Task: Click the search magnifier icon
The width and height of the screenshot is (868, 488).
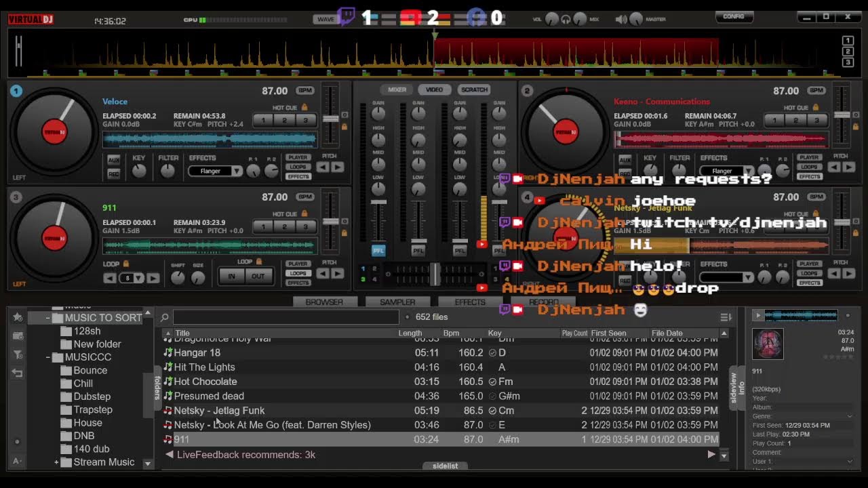Action: pos(164,317)
